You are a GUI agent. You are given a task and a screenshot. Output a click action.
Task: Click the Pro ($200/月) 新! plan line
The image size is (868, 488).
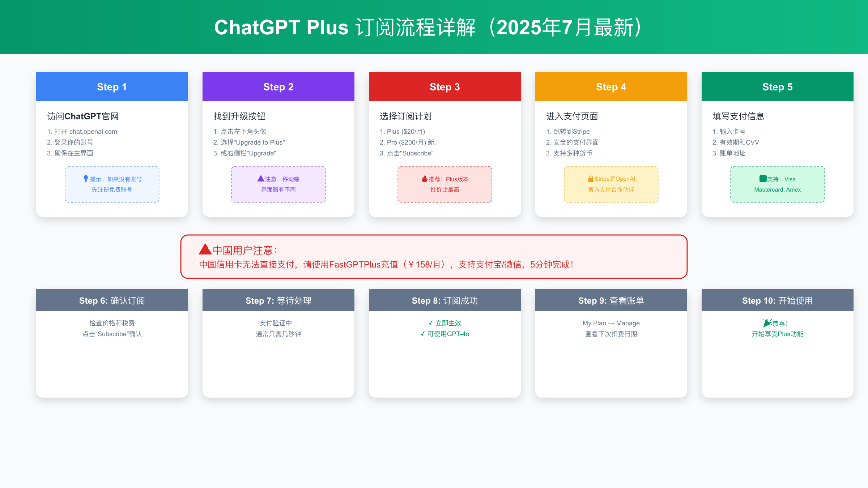(x=409, y=142)
